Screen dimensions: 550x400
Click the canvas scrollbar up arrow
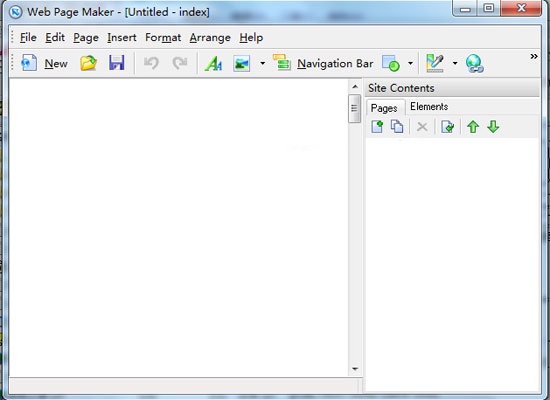355,87
